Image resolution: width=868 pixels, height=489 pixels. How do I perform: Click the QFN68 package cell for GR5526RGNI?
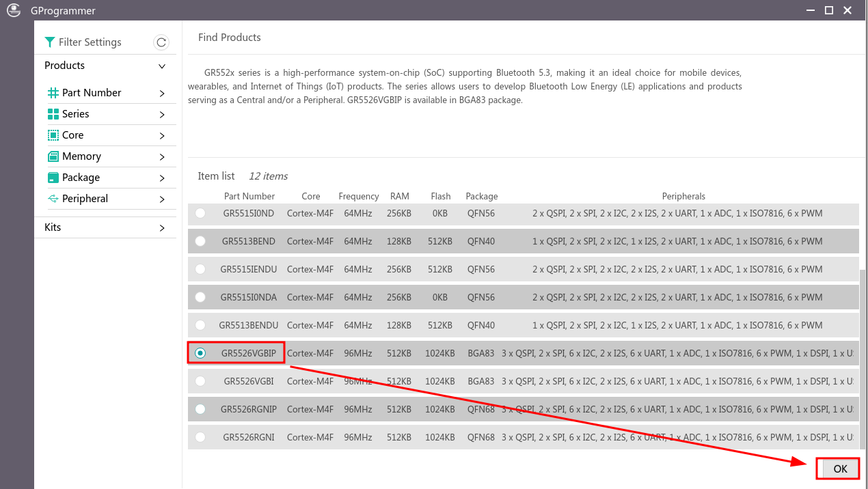point(481,437)
